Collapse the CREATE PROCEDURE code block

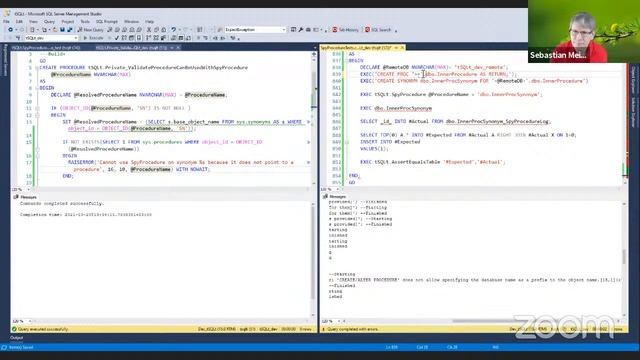point(36,68)
